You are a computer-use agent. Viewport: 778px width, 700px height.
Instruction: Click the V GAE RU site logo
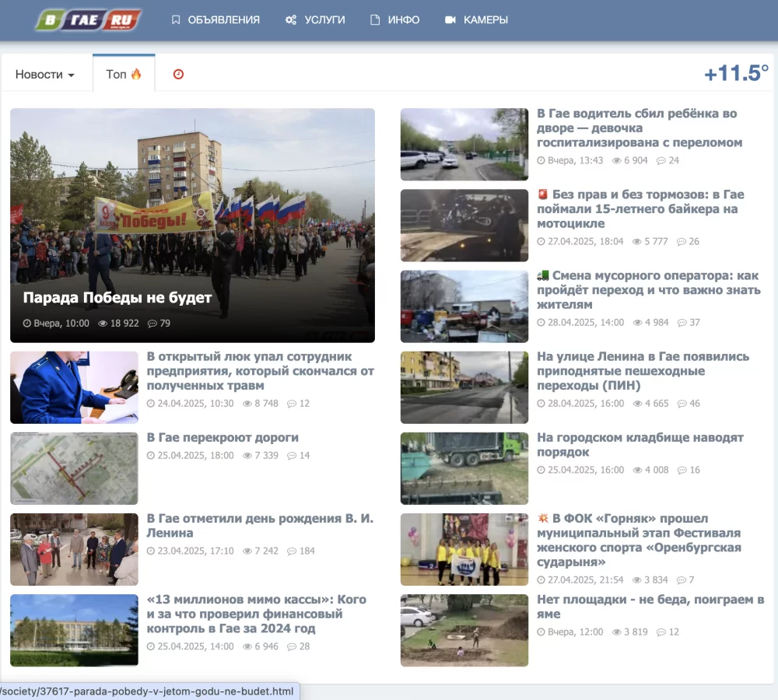pyautogui.click(x=89, y=20)
